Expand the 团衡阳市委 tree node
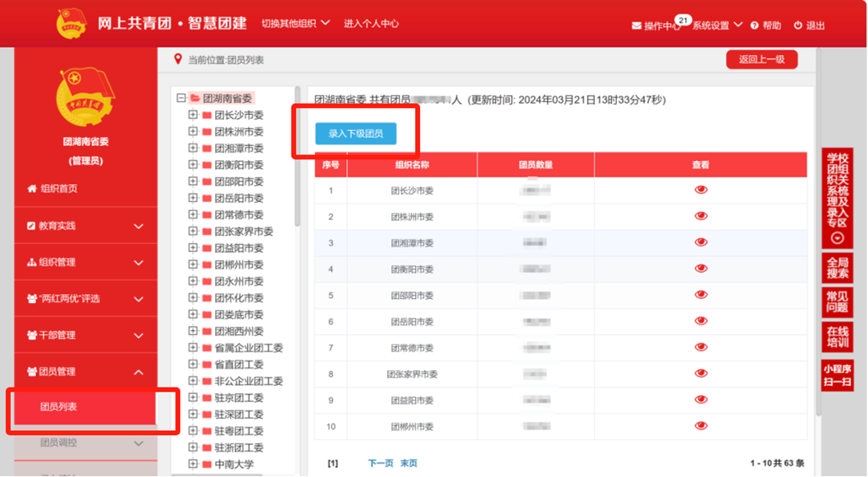This screenshot has height=477, width=868. pyautogui.click(x=193, y=164)
